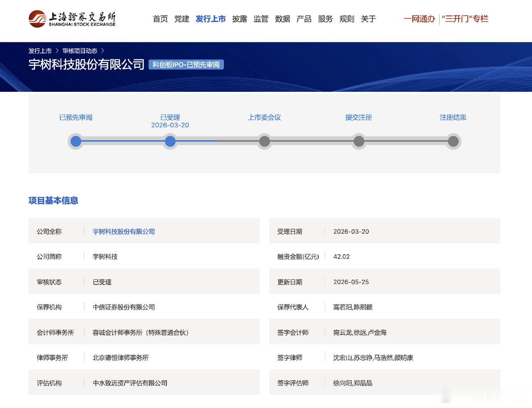Click the 审核项目动态 breadcrumb link
The height and width of the screenshot is (408, 532).
(80, 51)
